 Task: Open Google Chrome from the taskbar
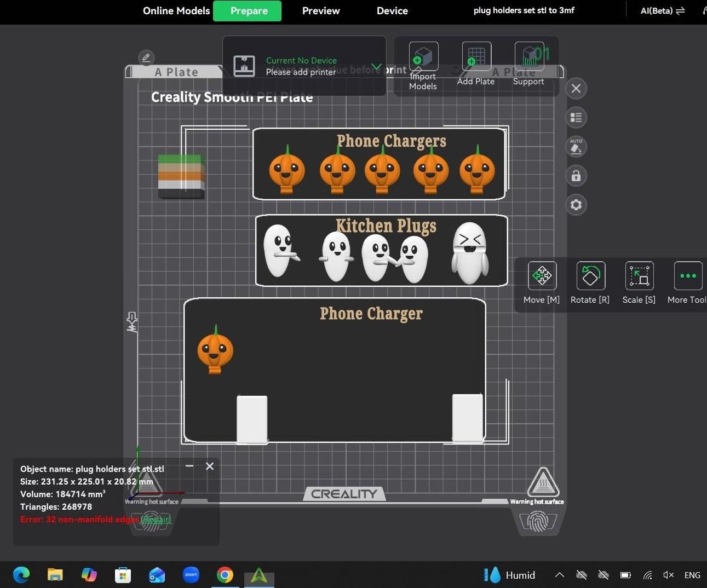tap(225, 575)
